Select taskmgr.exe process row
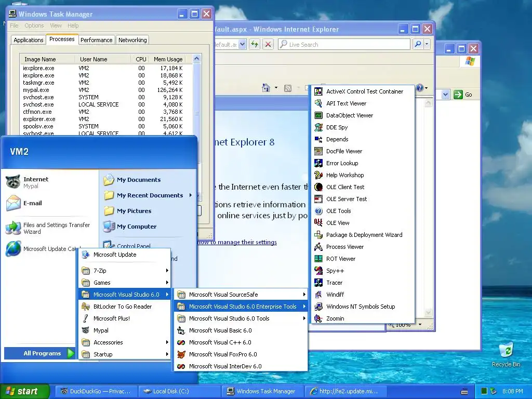532x399 pixels. [106, 83]
